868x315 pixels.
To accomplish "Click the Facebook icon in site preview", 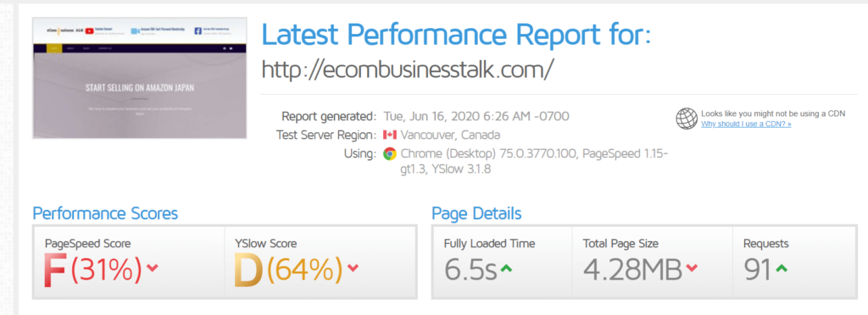I will tap(198, 31).
